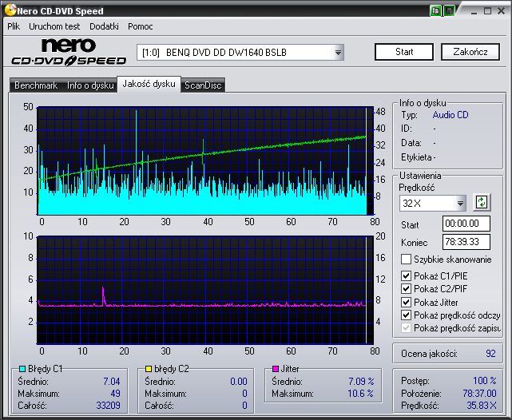Open the Pomoc menu
The width and height of the screenshot is (512, 420).
pos(141,26)
